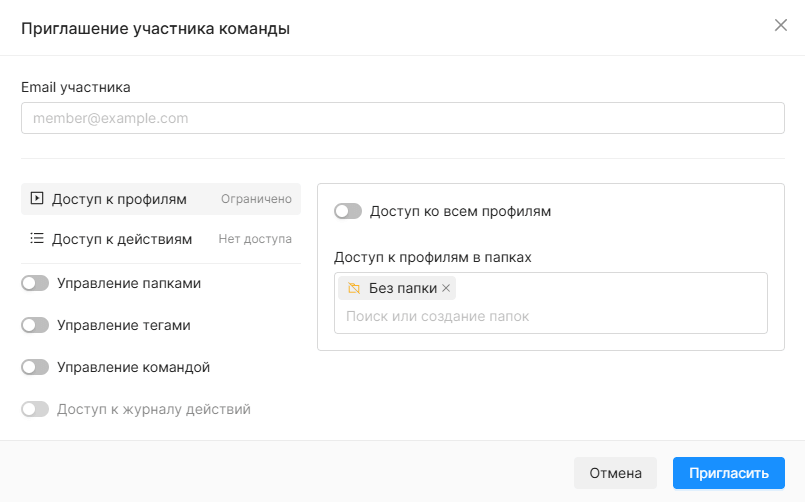
Task: Click the Отмена button
Action: [615, 473]
